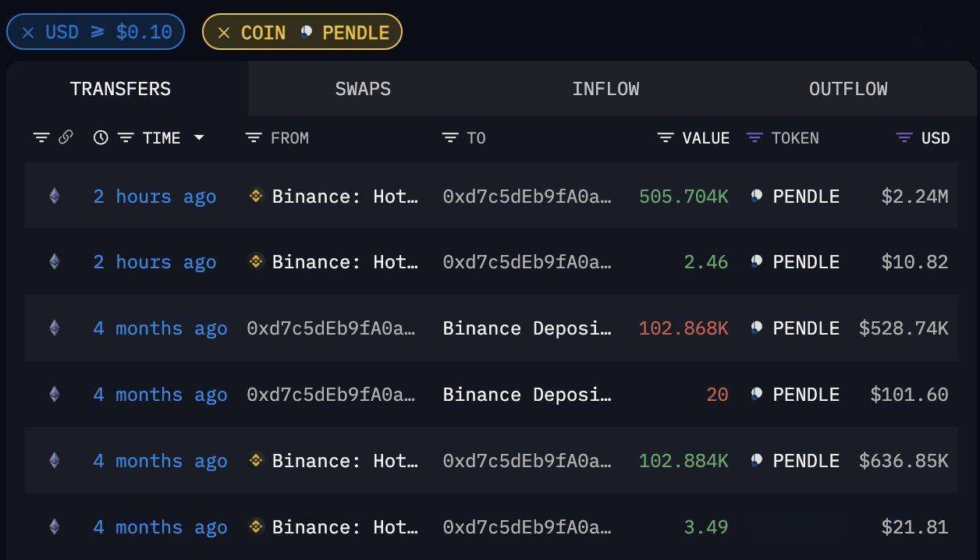Open the TO column filter
Image resolution: width=980 pixels, height=560 pixels.
point(450,138)
